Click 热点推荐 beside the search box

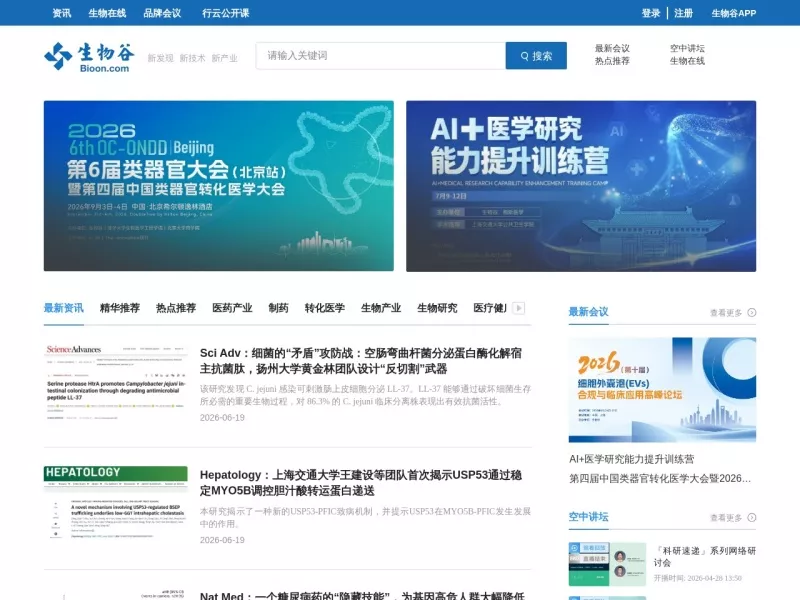[612, 61]
